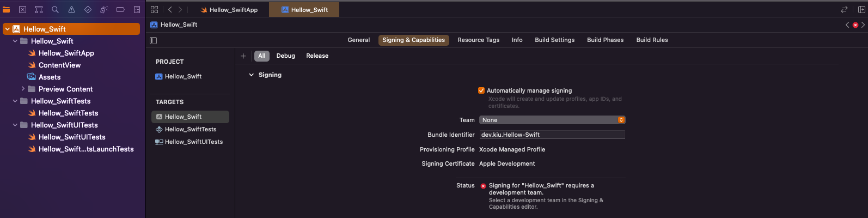This screenshot has width=868, height=218.
Task: Select the Signing & Capabilities tab
Action: (x=414, y=40)
